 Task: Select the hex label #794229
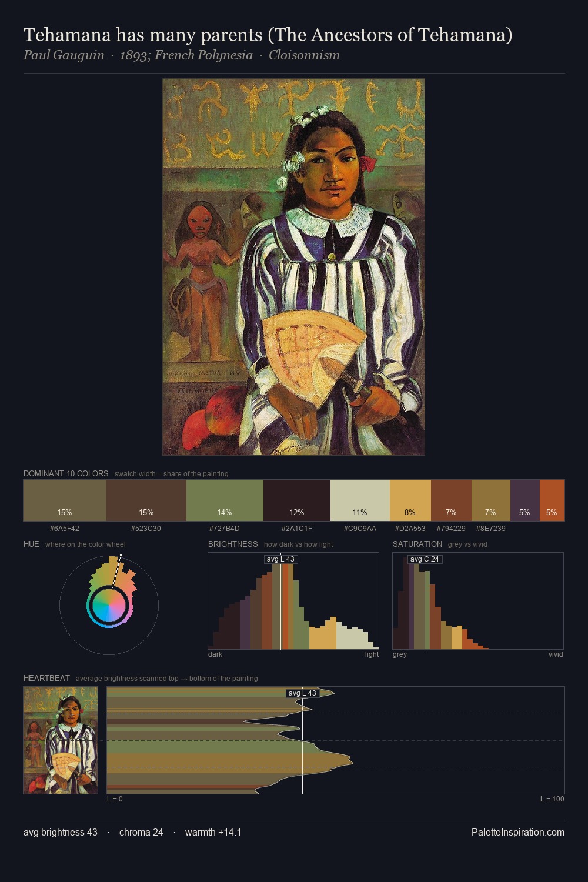click(x=451, y=529)
